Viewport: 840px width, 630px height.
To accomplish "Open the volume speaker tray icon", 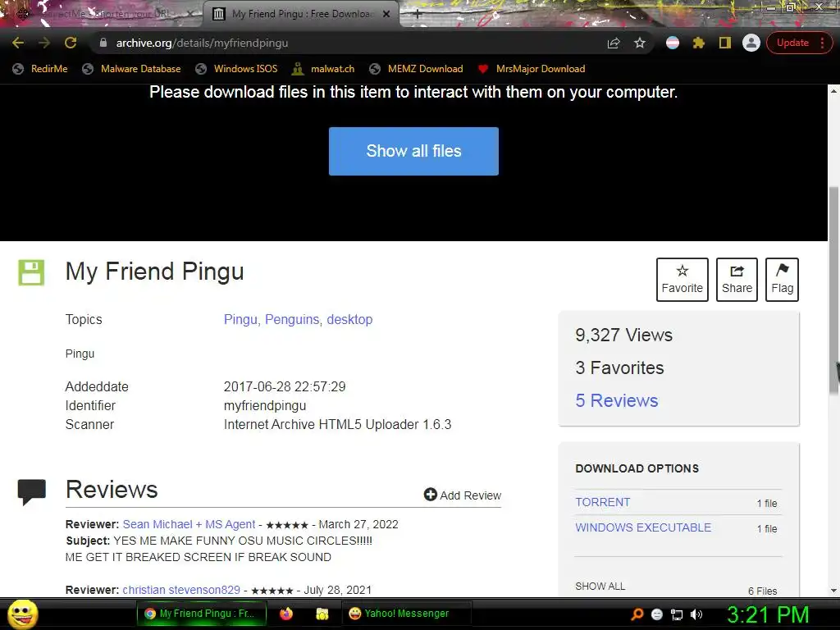I will coord(696,614).
